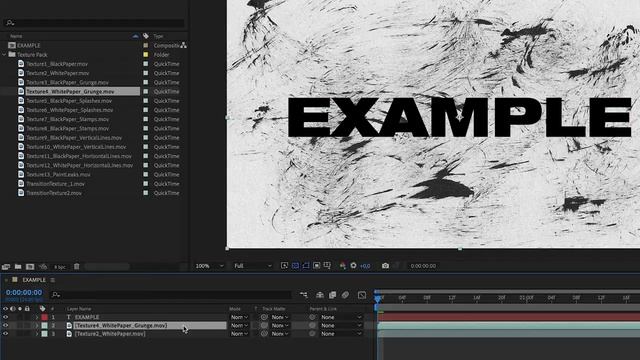Click the solo column icon in timeline header
This screenshot has height=360, width=640.
click(20, 309)
